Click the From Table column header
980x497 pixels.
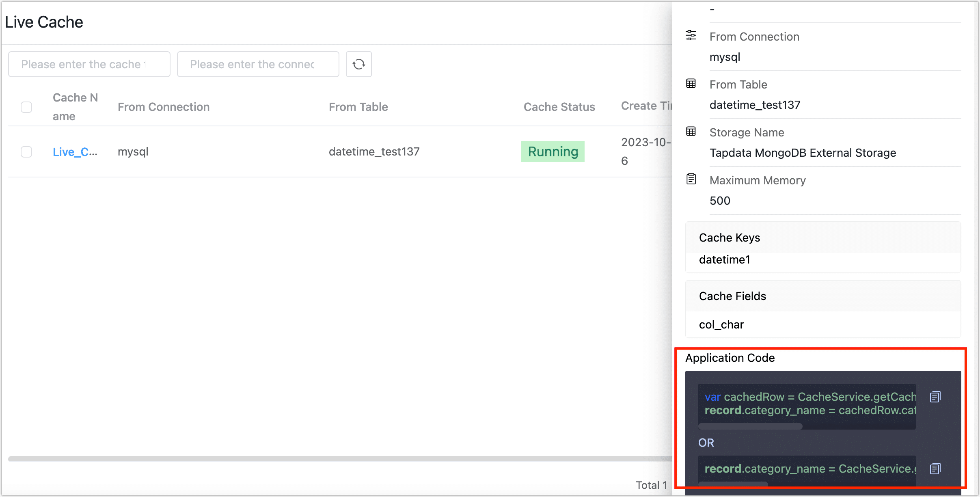358,107
